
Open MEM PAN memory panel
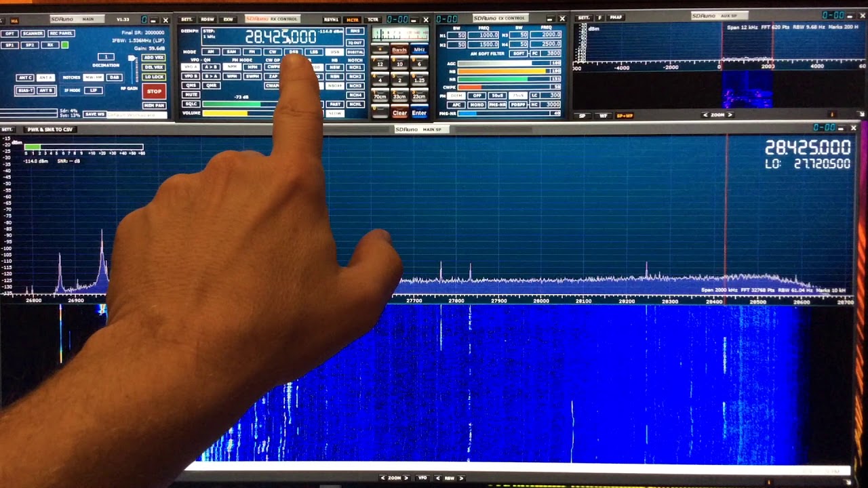tap(155, 106)
